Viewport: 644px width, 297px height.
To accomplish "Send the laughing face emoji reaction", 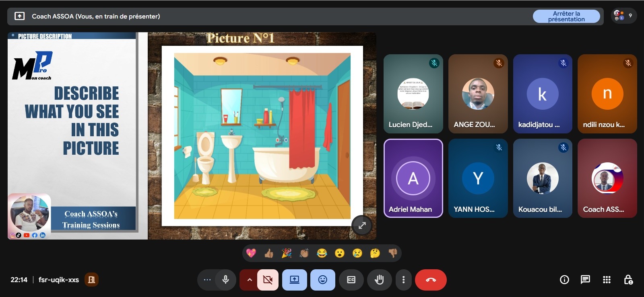I will tap(322, 253).
